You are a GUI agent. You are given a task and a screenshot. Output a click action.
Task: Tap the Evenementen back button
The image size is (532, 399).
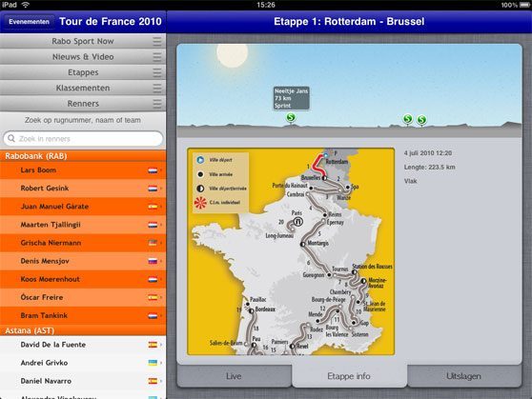tap(30, 22)
